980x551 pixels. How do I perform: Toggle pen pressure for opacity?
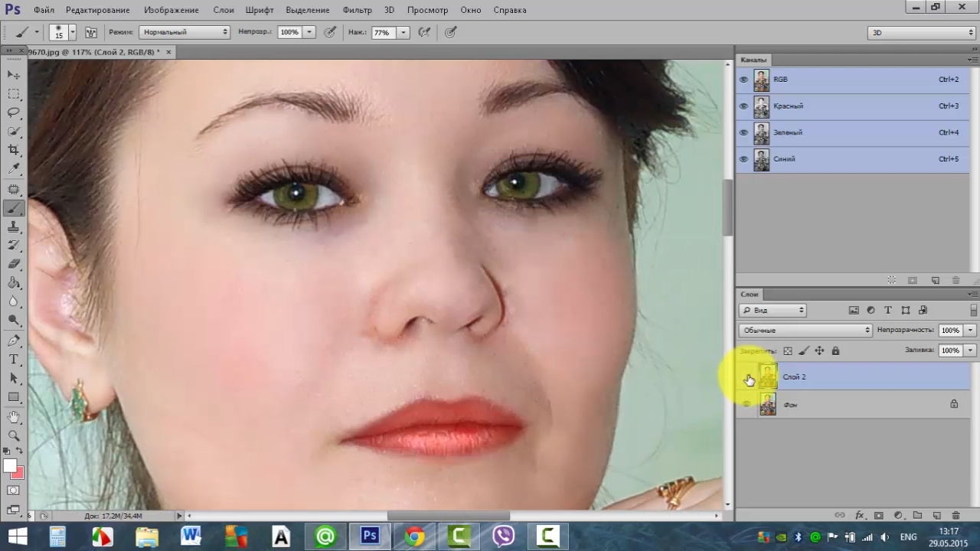tap(330, 32)
